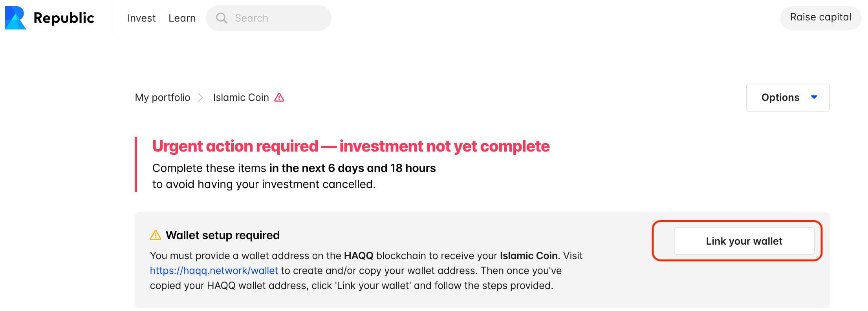
Task: Click the Raise capital button
Action: click(x=820, y=17)
